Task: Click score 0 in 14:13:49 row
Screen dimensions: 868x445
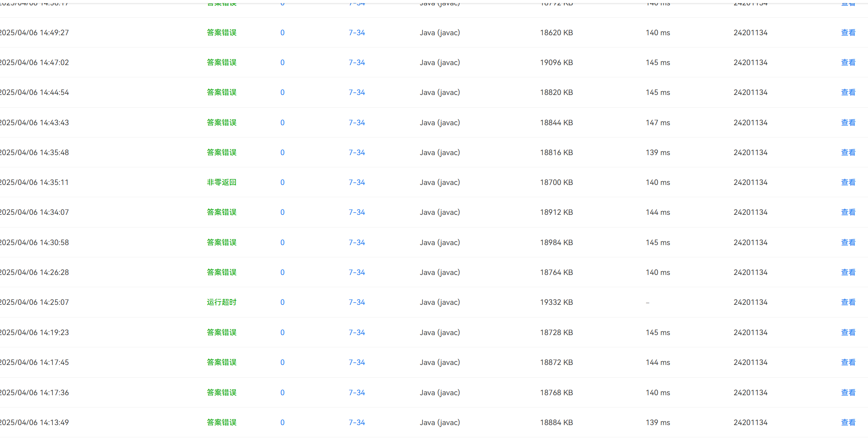Action: 282,422
